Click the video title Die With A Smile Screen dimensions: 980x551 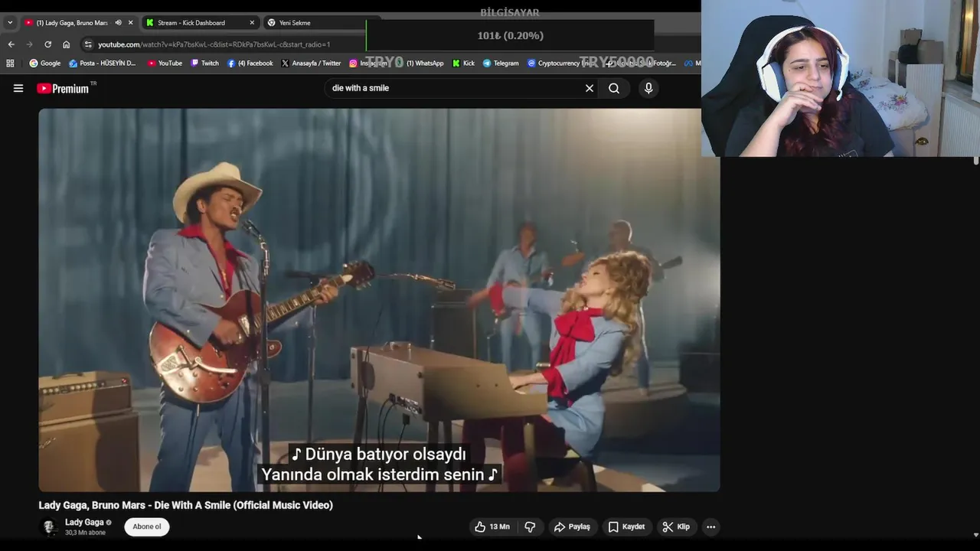(x=186, y=505)
